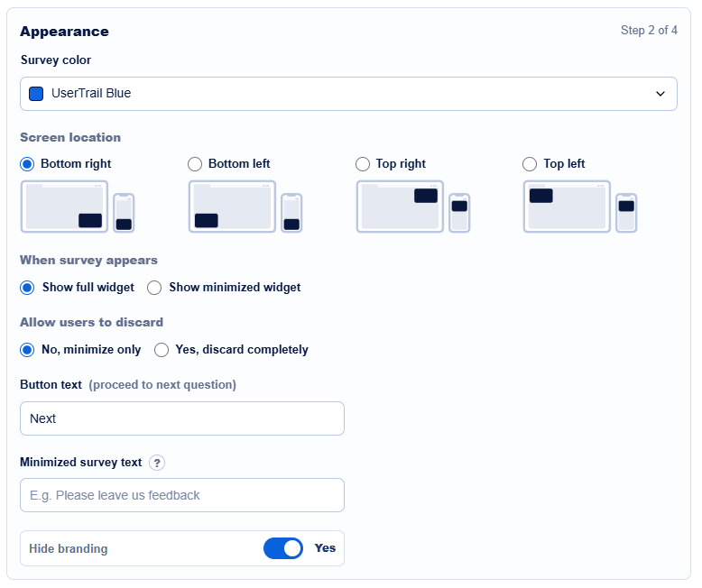Choose Show minimized widget option
The width and height of the screenshot is (702, 588).
[x=154, y=288]
